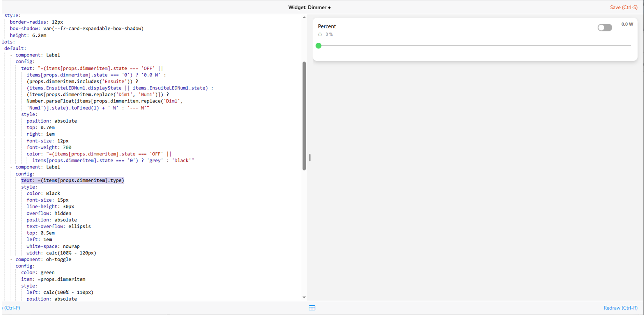Click the editor scrollbar down arrow
The image size is (644, 315).
tap(304, 297)
